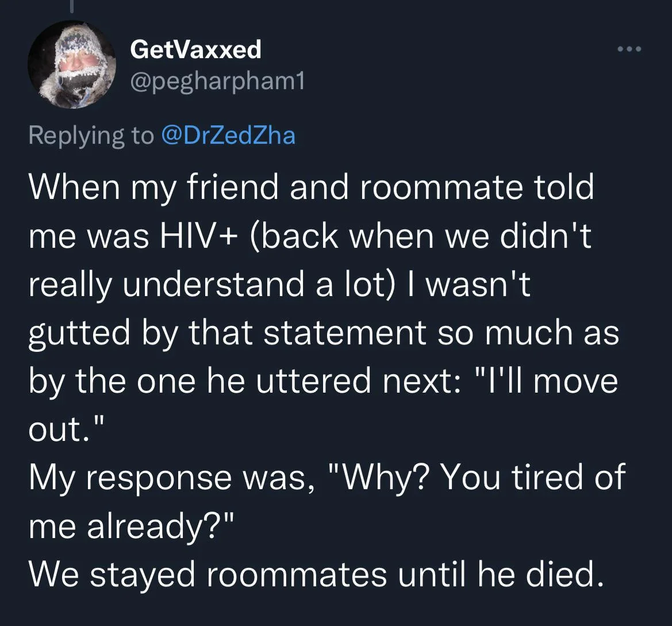Click the line starting "When my friend"
The height and width of the screenshot is (626, 672).
pos(310,189)
